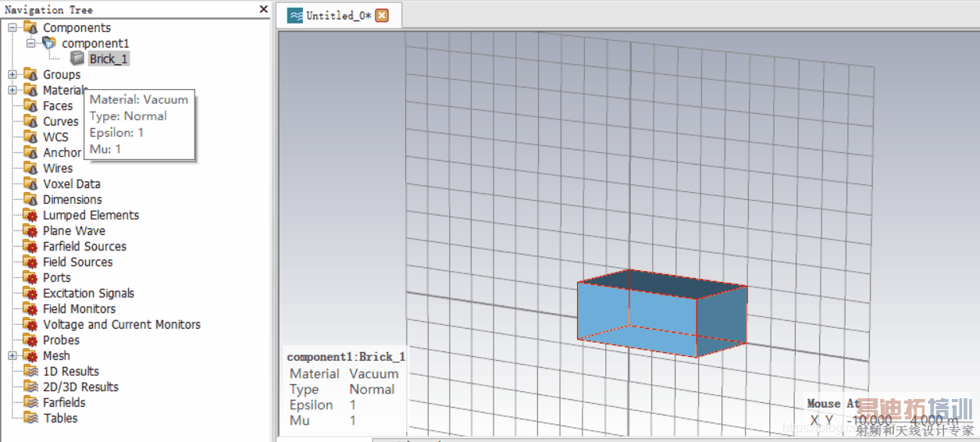The height and width of the screenshot is (442, 980).
Task: Select Field Monitors in the tree
Action: tap(79, 308)
